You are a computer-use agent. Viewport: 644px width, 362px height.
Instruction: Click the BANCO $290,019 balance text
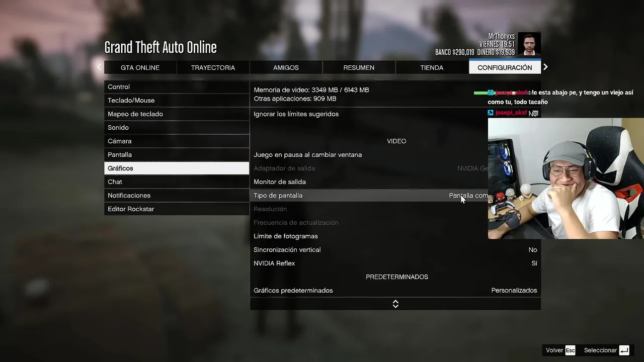pos(455,52)
